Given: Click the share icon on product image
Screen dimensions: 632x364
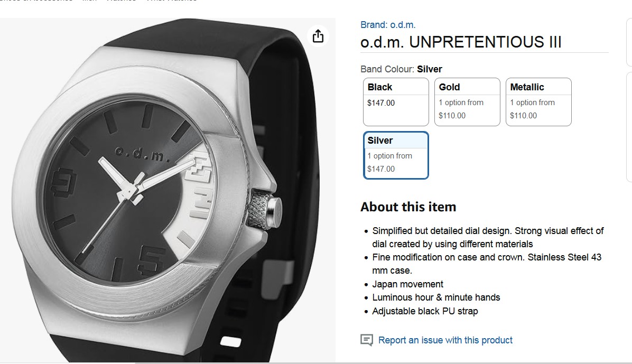Looking at the screenshot, I should click(318, 36).
